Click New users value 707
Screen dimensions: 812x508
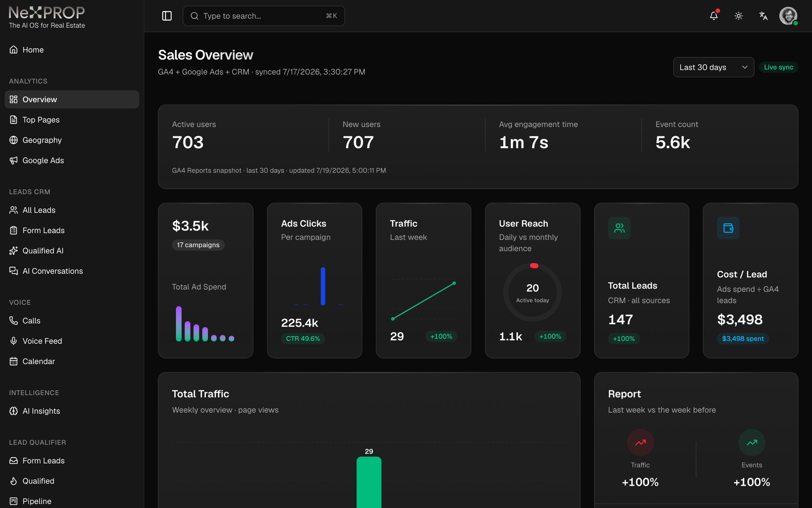pos(358,143)
